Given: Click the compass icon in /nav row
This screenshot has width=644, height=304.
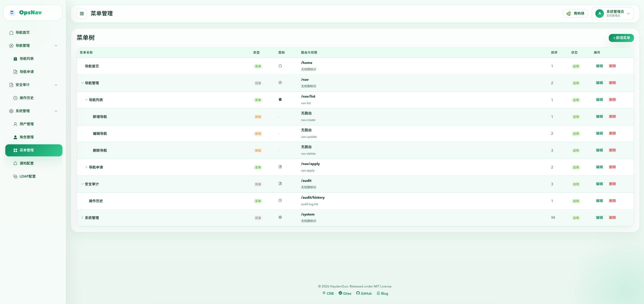Looking at the screenshot, I should click(280, 83).
